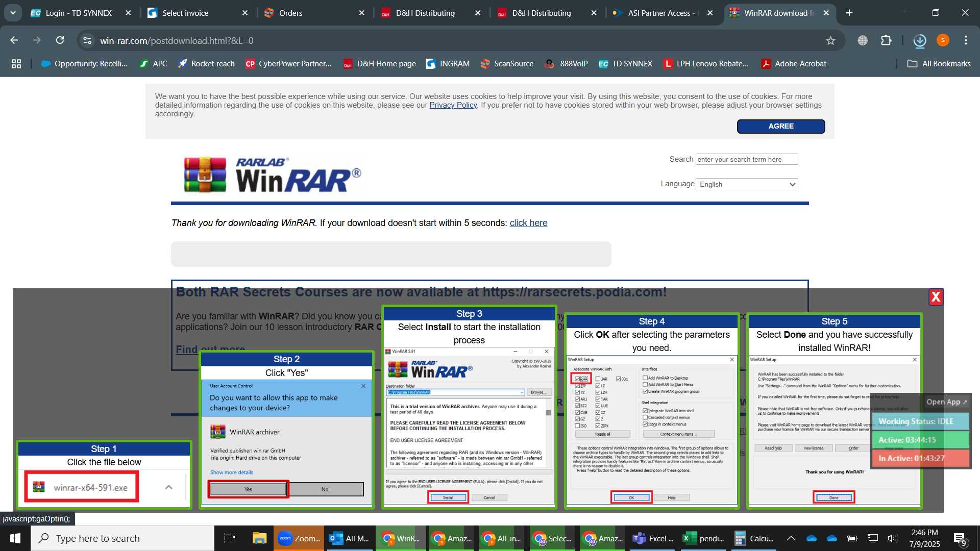The height and width of the screenshot is (551, 980).
Task: Follow the Privacy Policy link
Action: [x=453, y=105]
